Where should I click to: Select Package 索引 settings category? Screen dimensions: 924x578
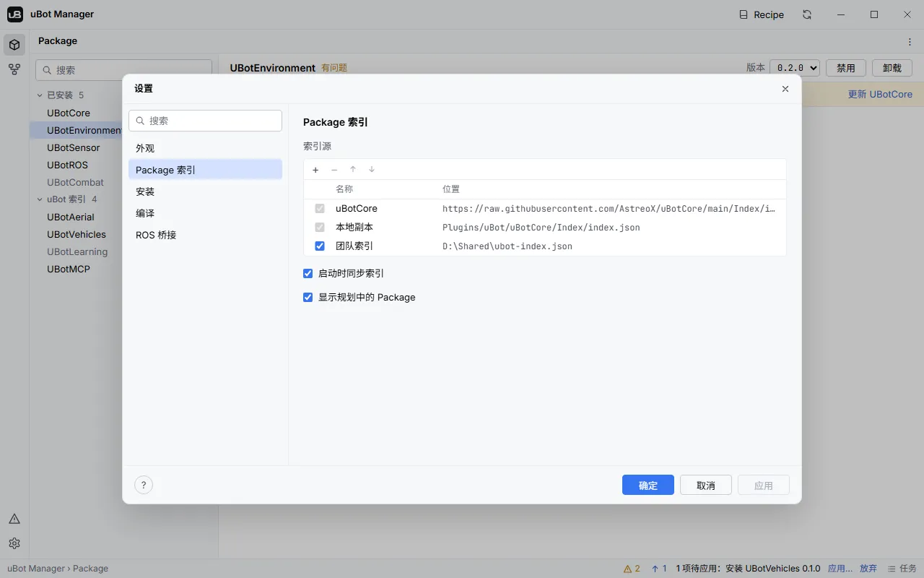(205, 170)
